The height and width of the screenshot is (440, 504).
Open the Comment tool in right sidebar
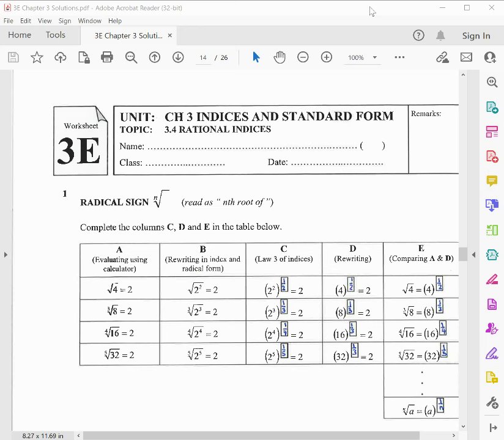492,181
